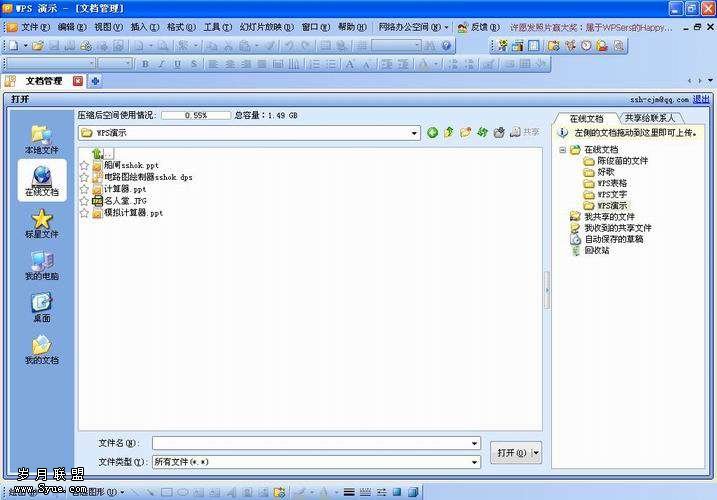Viewport: 717px width, 500px height.
Task: Click the 打开 open button
Action: 511,452
